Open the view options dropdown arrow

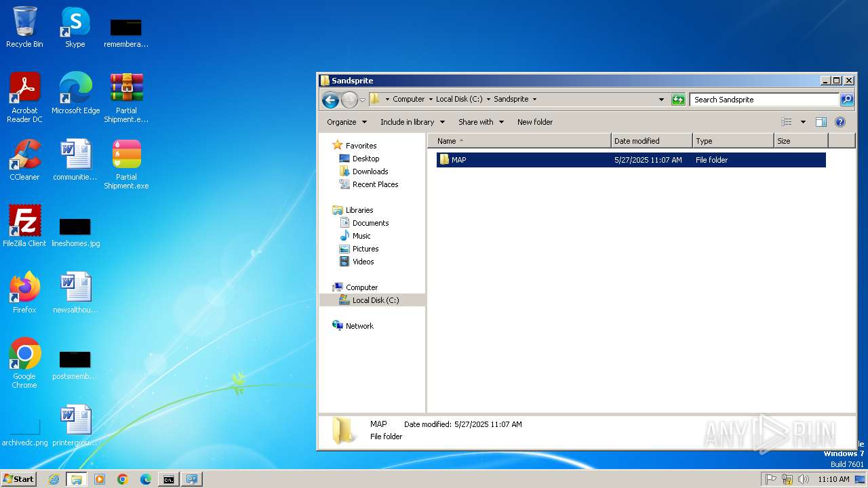[x=803, y=122]
